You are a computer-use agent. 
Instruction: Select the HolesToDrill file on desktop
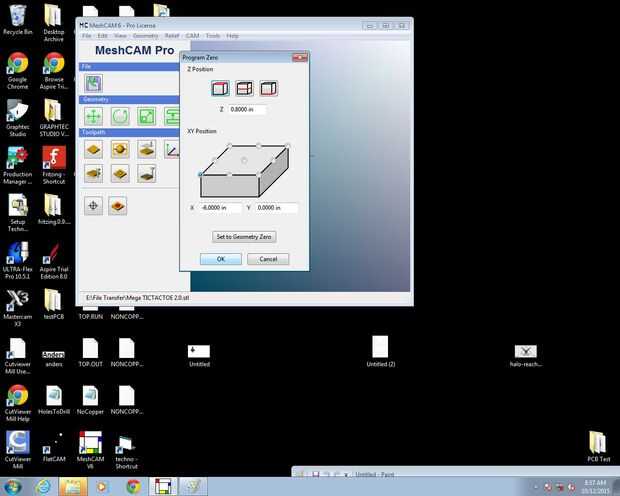tap(54, 400)
